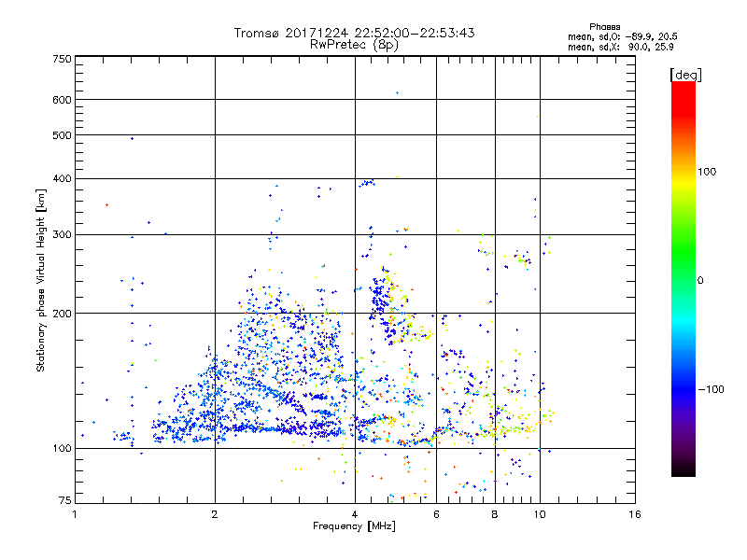Click the y-axis '600' tick label
This screenshot has width=747, height=560.
[x=62, y=100]
